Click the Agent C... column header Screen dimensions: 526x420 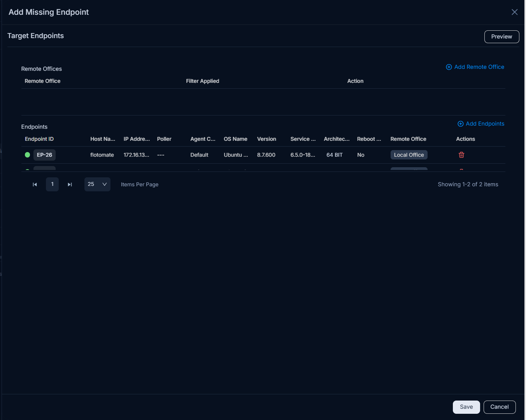(x=203, y=139)
